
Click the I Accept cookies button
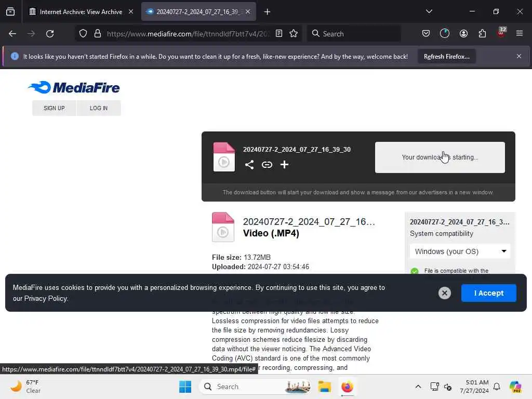tap(488, 293)
